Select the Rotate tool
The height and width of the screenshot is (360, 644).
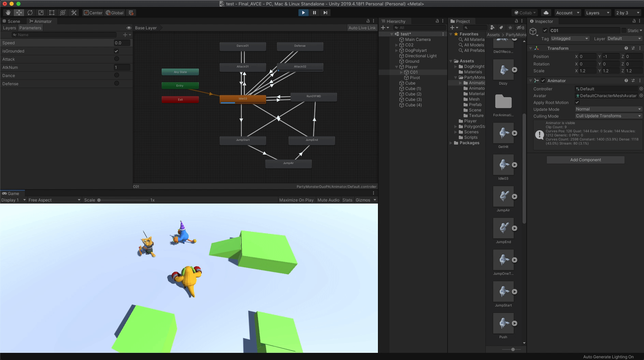click(30, 13)
